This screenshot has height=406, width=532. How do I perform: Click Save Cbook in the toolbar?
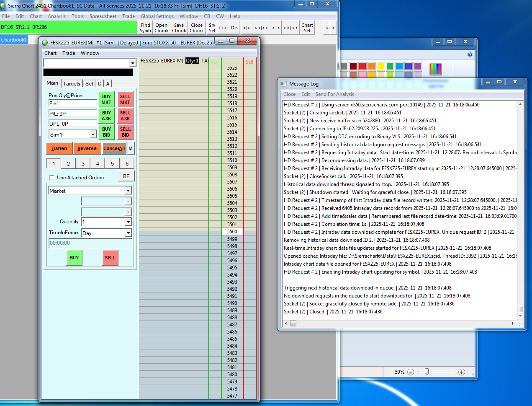(x=179, y=28)
